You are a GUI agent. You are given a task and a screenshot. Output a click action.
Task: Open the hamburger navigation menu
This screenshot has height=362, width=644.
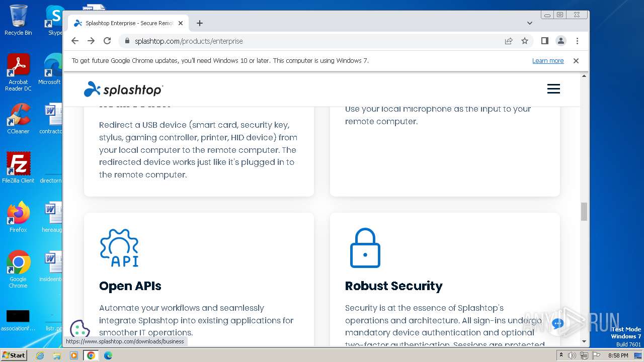pos(553,89)
